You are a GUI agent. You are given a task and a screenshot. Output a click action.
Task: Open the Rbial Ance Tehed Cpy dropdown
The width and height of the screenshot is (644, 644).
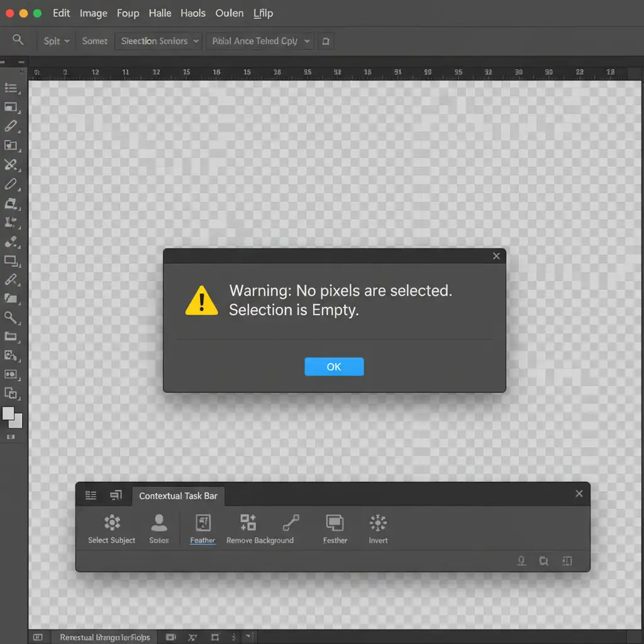coord(261,41)
